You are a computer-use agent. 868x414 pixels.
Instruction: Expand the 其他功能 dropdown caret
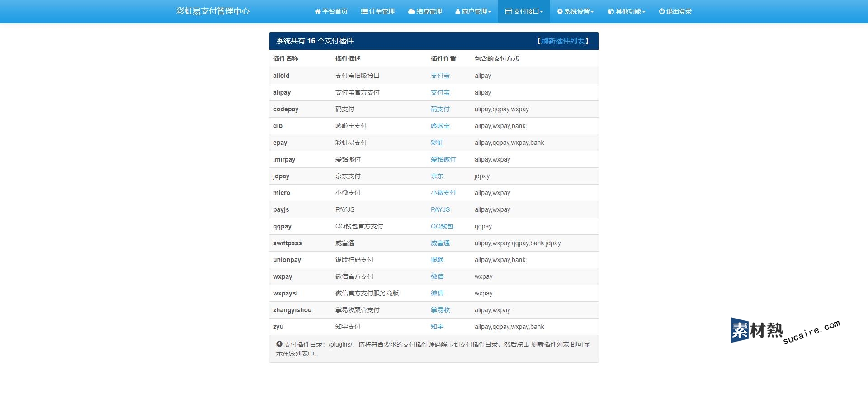tap(644, 12)
